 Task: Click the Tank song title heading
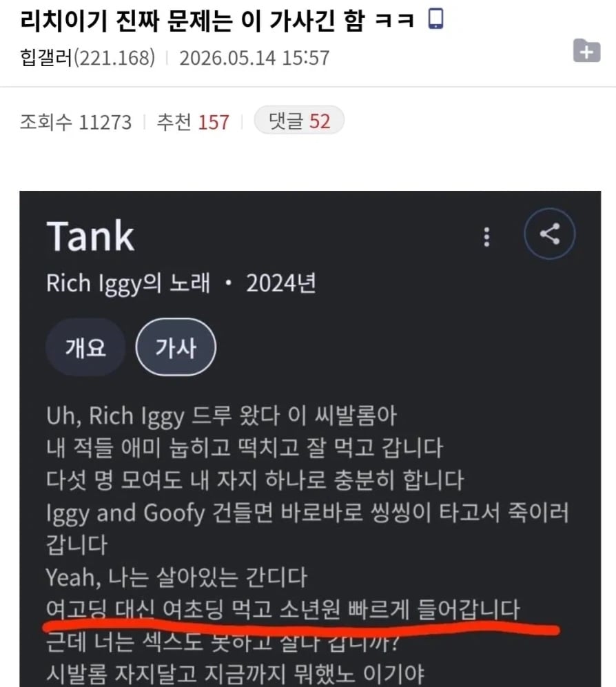point(90,236)
